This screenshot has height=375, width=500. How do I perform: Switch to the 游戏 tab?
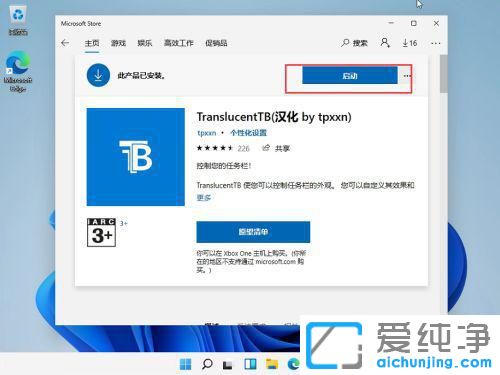click(118, 43)
